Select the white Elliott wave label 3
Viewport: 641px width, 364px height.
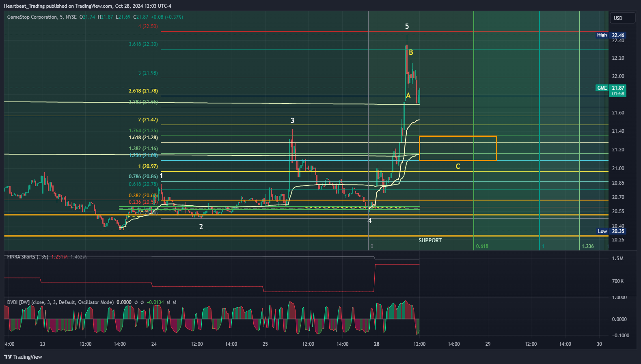pyautogui.click(x=292, y=121)
